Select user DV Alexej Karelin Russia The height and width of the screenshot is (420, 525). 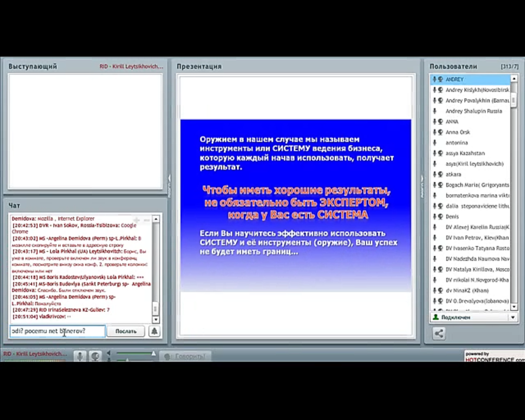(470, 227)
